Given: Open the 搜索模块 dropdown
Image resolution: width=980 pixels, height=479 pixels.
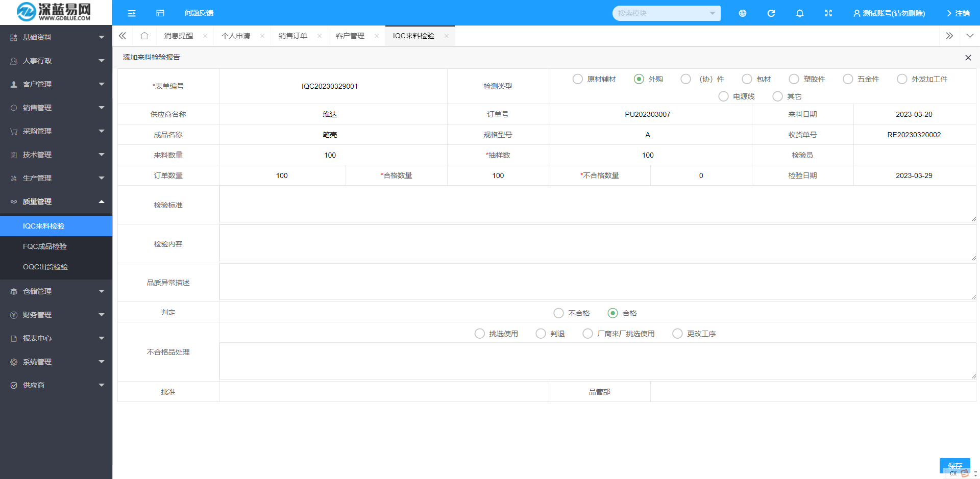Looking at the screenshot, I should click(667, 13).
